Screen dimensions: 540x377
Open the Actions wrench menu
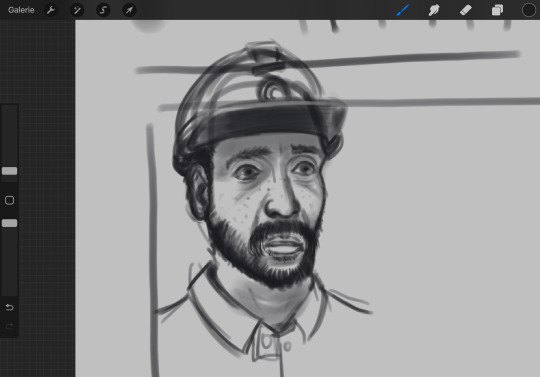51,10
